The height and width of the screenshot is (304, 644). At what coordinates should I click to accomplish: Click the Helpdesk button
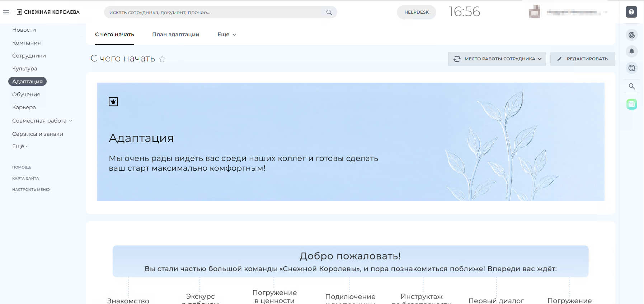pos(417,12)
